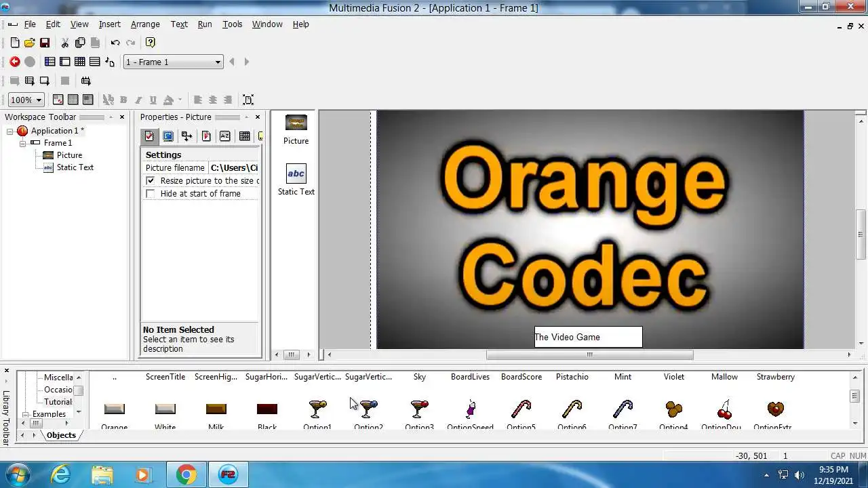Image resolution: width=868 pixels, height=488 pixels.
Task: Open Display options tab in Properties
Action: pyautogui.click(x=168, y=136)
